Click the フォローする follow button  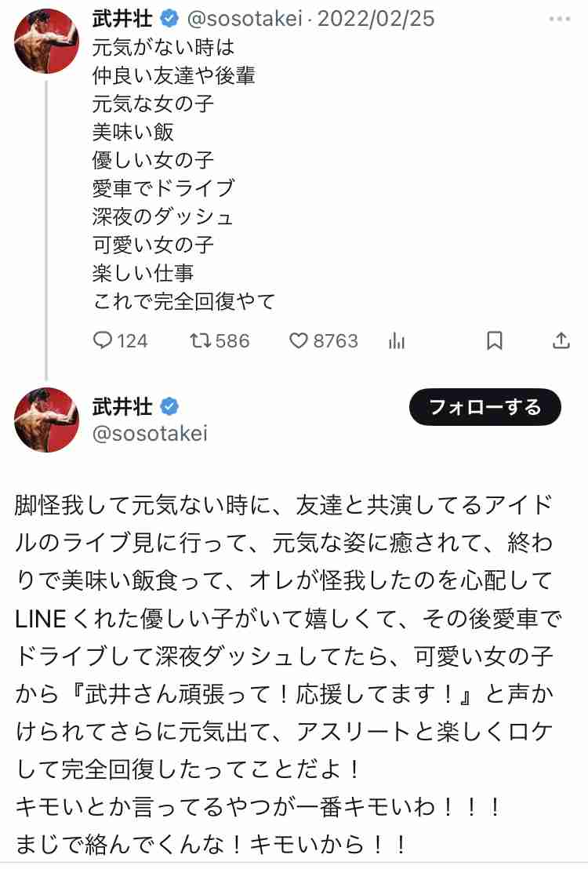tap(485, 407)
